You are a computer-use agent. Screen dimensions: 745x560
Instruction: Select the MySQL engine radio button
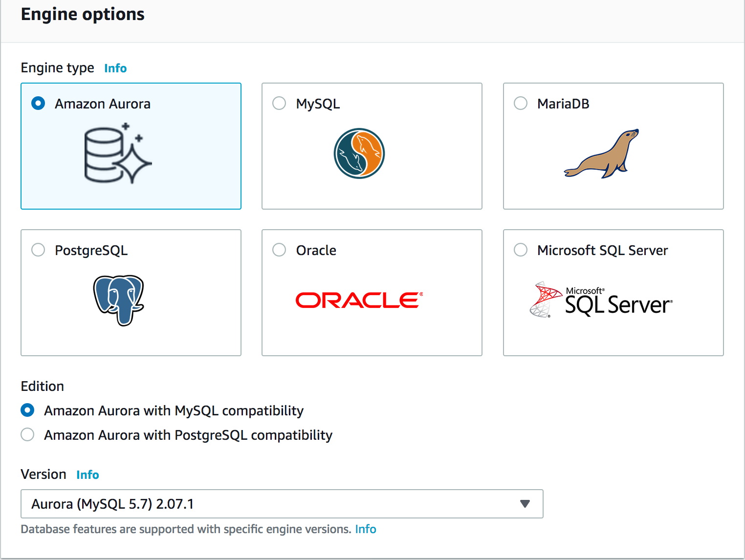[279, 103]
